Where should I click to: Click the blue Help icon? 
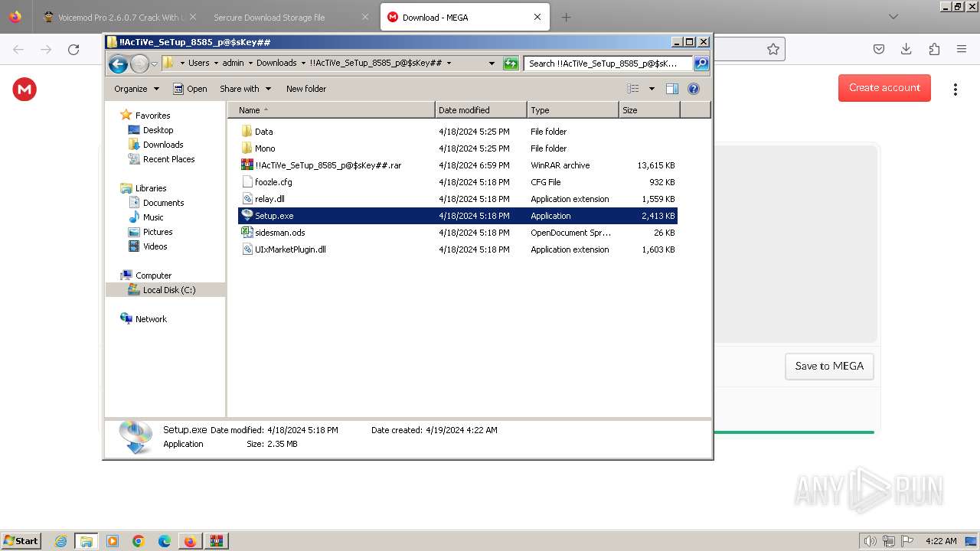[694, 89]
